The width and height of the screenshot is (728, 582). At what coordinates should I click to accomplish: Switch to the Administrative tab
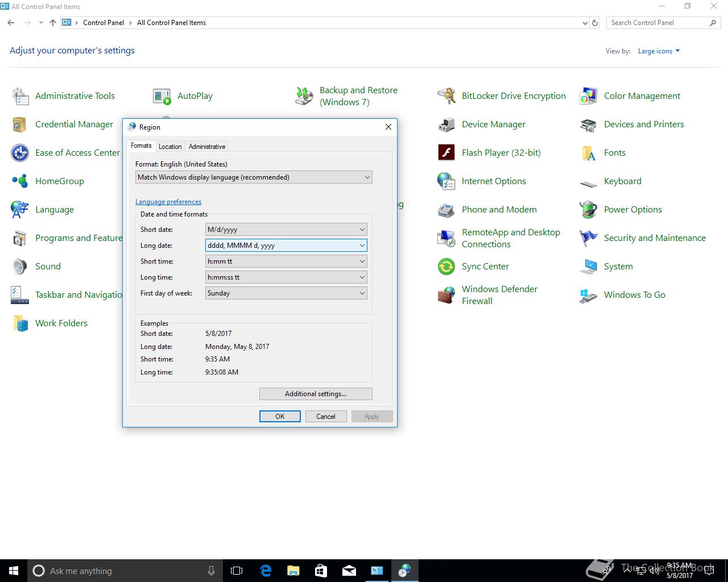pos(207,147)
